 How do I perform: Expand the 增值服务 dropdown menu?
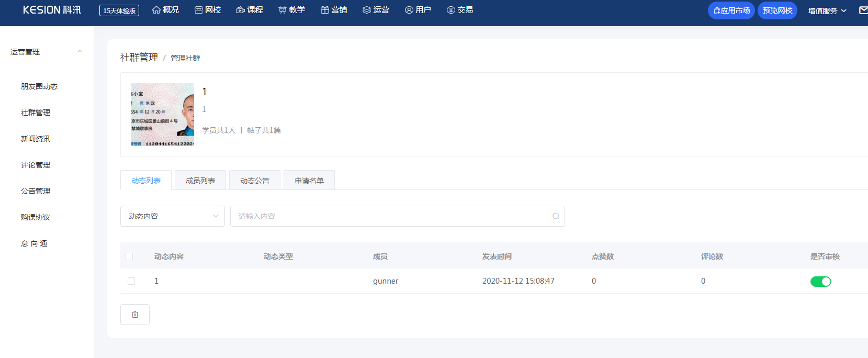click(x=827, y=10)
